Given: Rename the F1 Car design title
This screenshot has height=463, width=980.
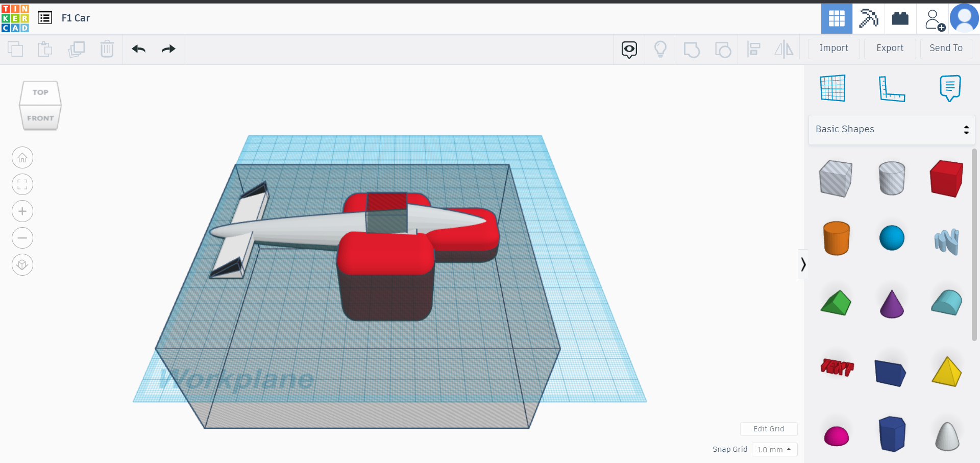Looking at the screenshot, I should click(x=76, y=18).
